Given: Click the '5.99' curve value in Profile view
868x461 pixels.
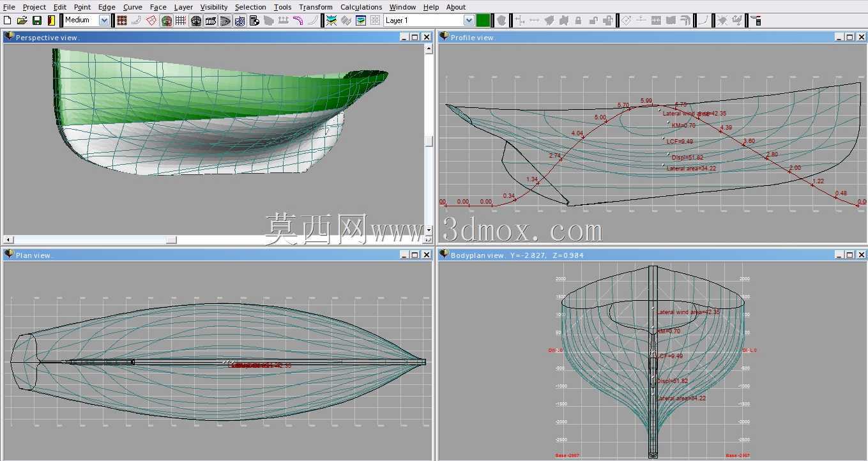Looking at the screenshot, I should (x=646, y=101).
